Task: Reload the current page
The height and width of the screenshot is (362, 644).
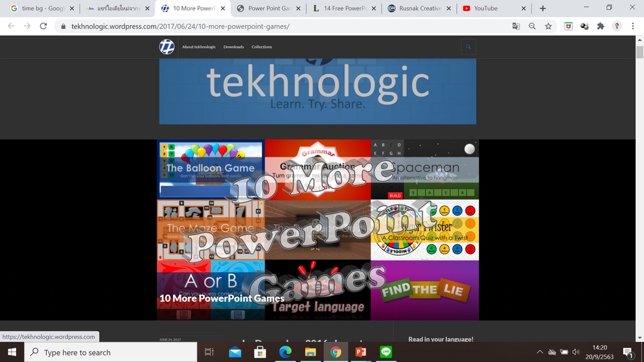Action: pyautogui.click(x=43, y=27)
